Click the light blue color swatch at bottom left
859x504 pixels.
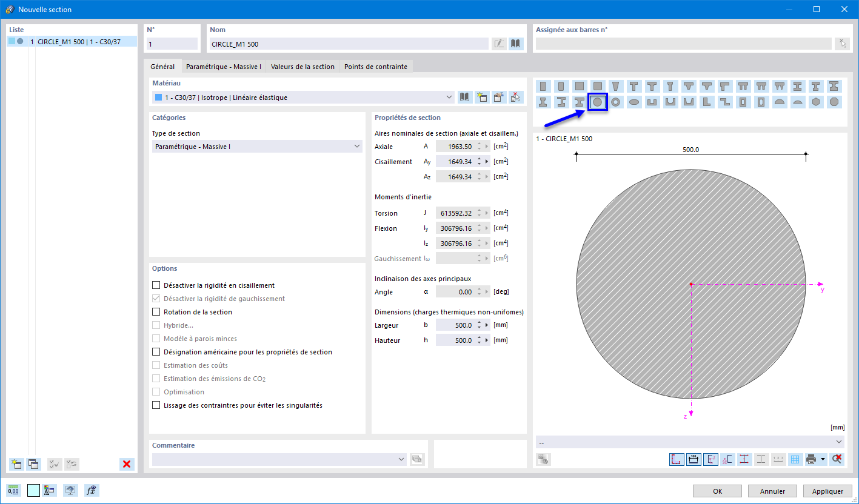point(33,489)
